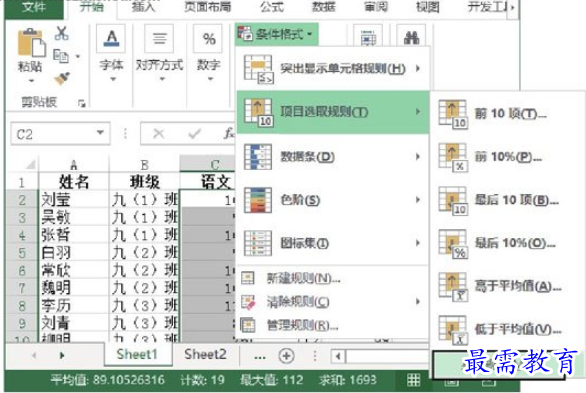Click the cells group icon in ribbon

point(368,38)
